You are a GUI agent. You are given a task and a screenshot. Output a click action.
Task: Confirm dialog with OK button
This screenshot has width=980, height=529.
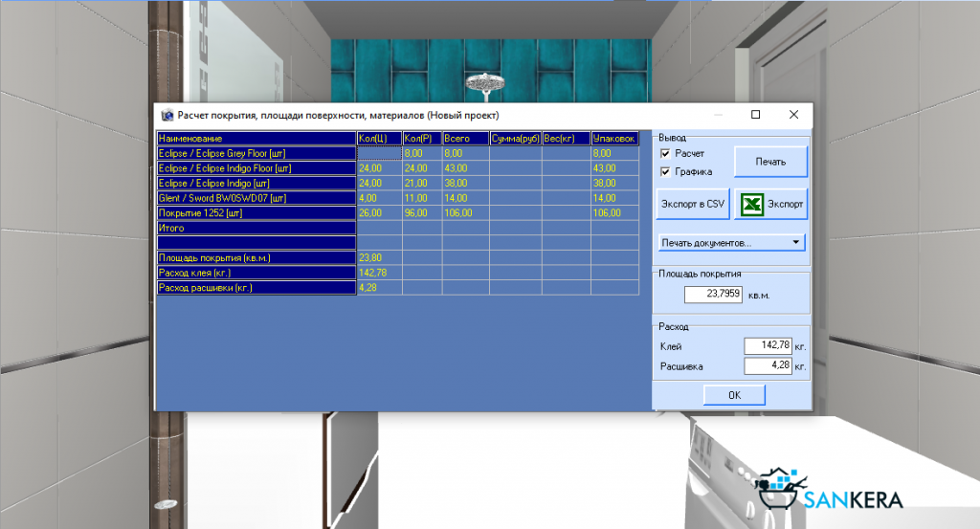(x=733, y=395)
